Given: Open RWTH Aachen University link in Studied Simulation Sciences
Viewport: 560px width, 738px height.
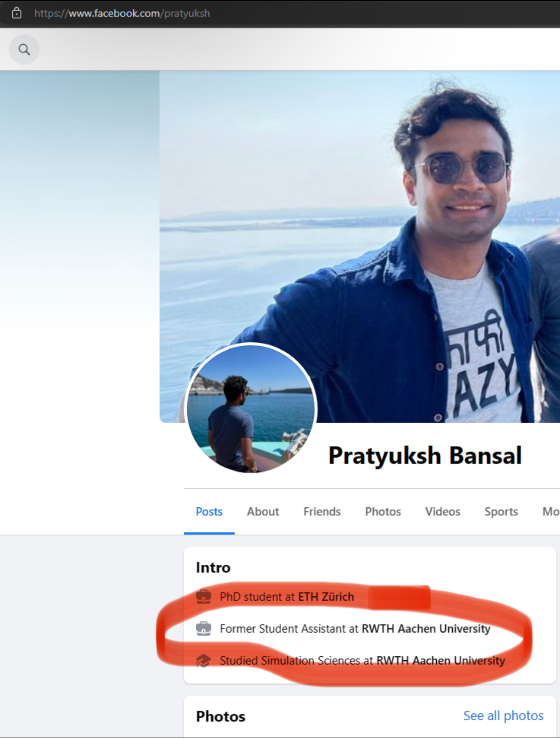Looking at the screenshot, I should coord(441,661).
